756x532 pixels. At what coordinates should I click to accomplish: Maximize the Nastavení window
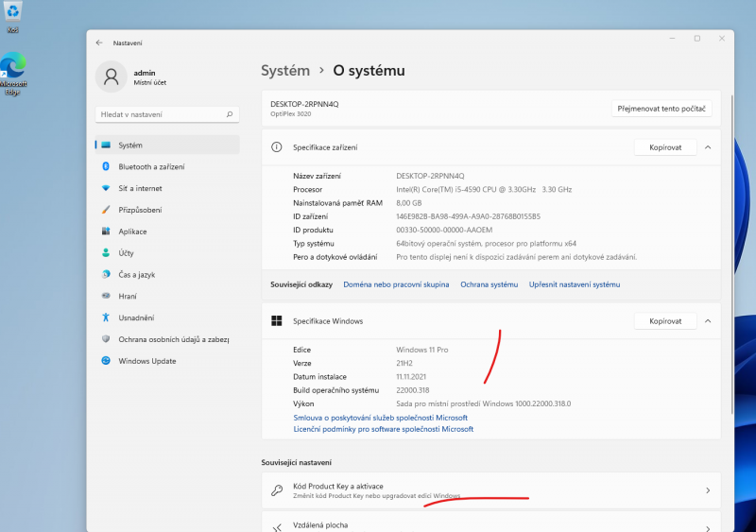point(697,39)
